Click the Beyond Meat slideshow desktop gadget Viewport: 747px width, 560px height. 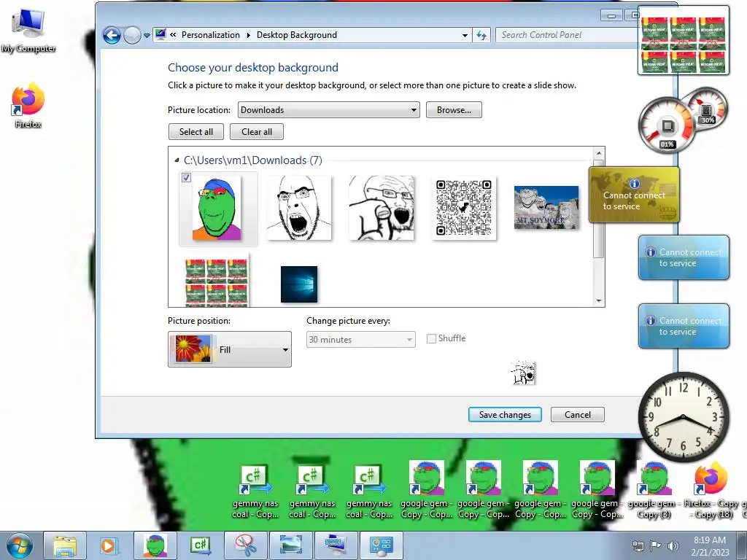tap(683, 41)
